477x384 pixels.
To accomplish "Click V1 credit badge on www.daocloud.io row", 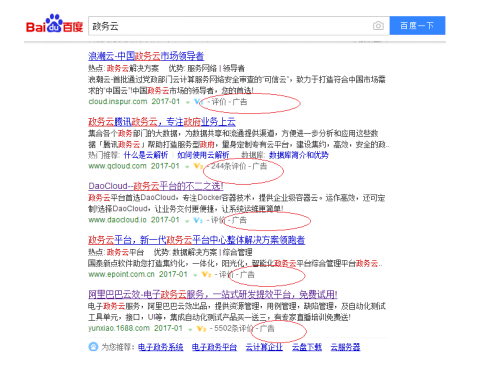I will pyautogui.click(x=198, y=220).
